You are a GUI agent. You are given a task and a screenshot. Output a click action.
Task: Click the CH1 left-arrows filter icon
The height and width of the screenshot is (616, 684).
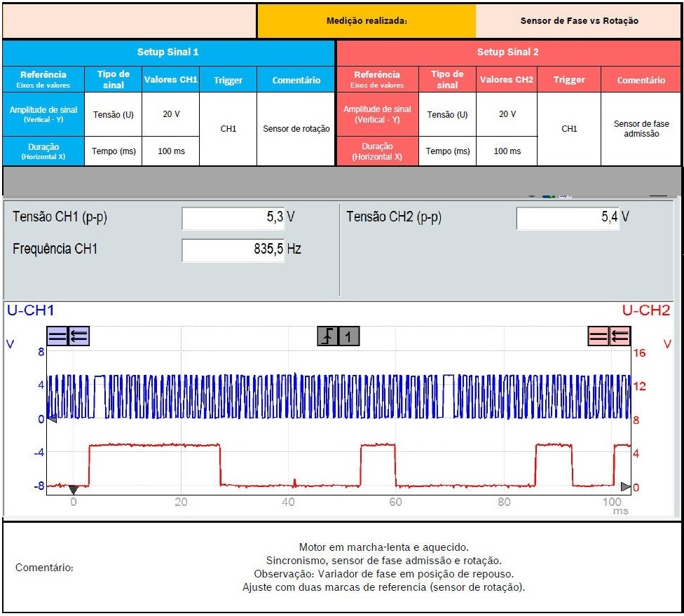[x=78, y=337]
